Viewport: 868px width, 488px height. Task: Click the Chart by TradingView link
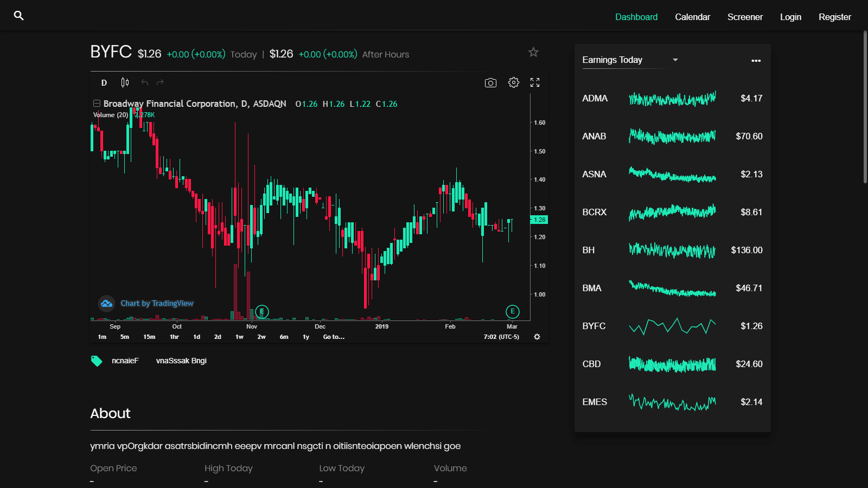pos(157,303)
